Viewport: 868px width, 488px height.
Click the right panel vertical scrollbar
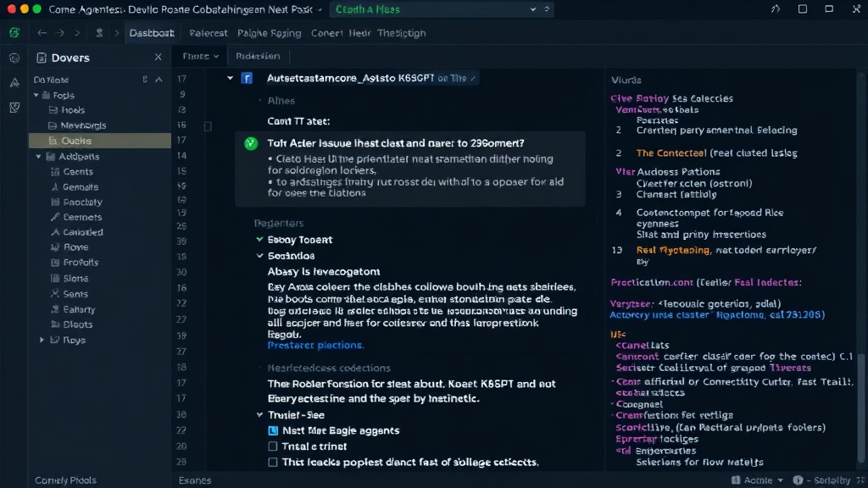tap(861, 407)
